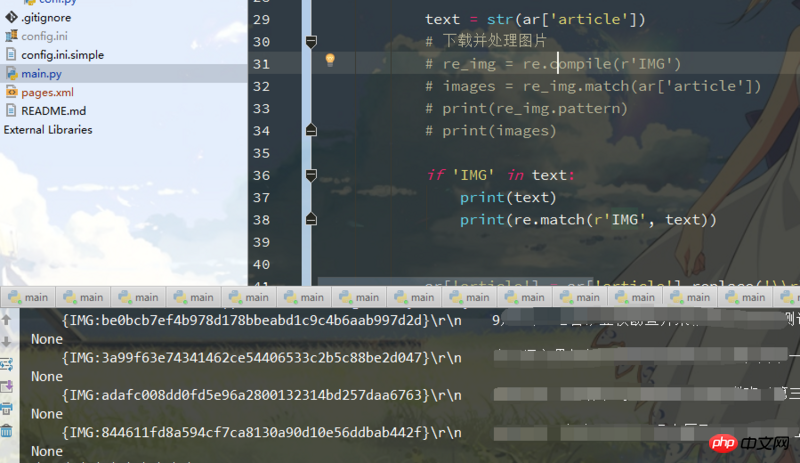Select config.ini in the project tree

point(44,36)
